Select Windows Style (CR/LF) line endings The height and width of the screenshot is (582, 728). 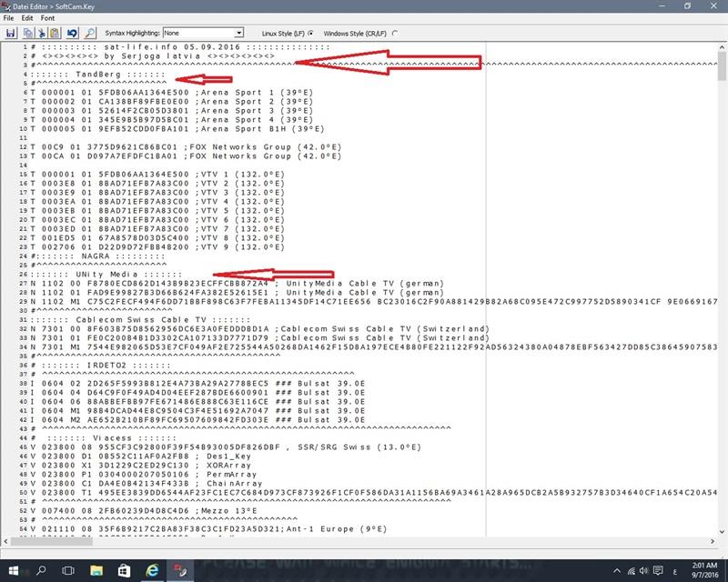pyautogui.click(x=395, y=33)
